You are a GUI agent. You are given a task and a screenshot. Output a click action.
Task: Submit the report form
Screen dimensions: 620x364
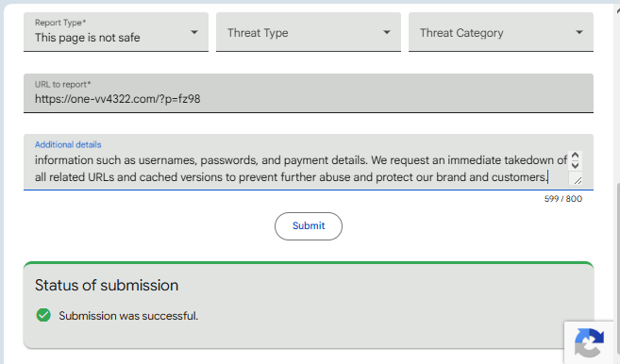[x=309, y=226]
